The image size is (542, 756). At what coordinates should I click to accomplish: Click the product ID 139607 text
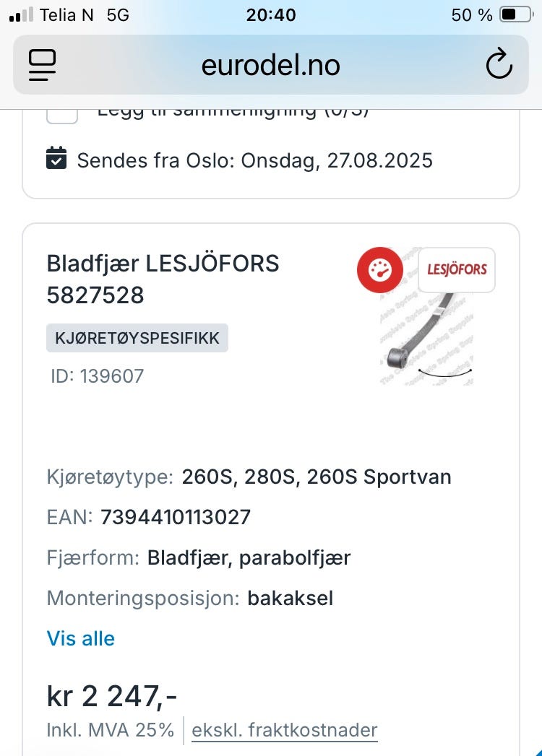pyautogui.click(x=98, y=376)
